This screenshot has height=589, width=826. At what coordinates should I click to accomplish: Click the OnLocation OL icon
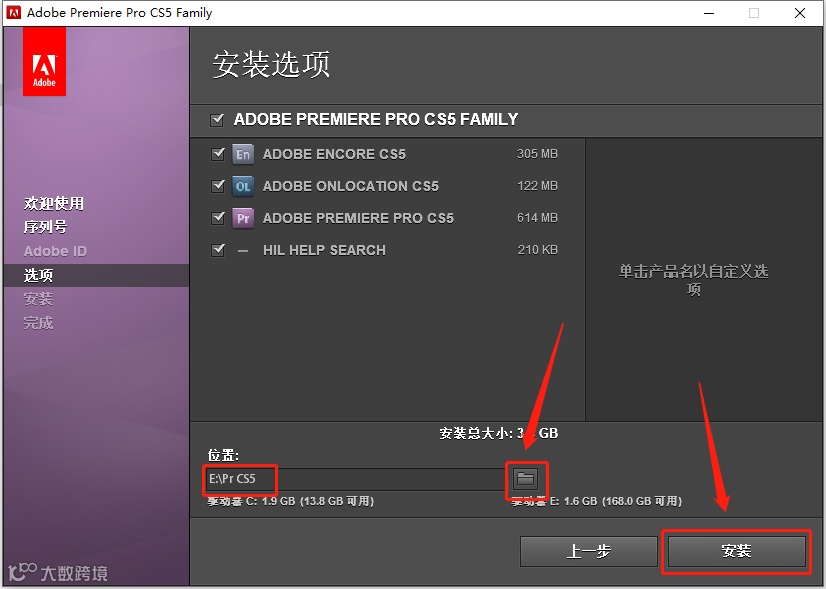pos(243,186)
